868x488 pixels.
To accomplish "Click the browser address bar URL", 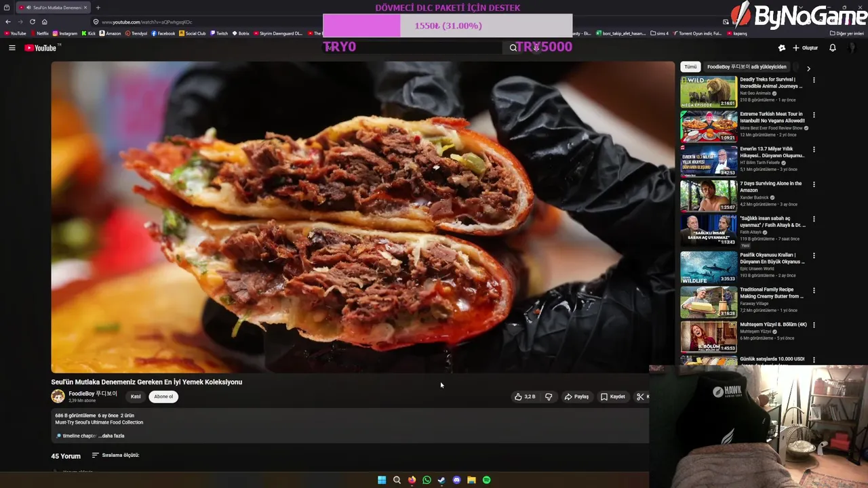I will (x=146, y=22).
